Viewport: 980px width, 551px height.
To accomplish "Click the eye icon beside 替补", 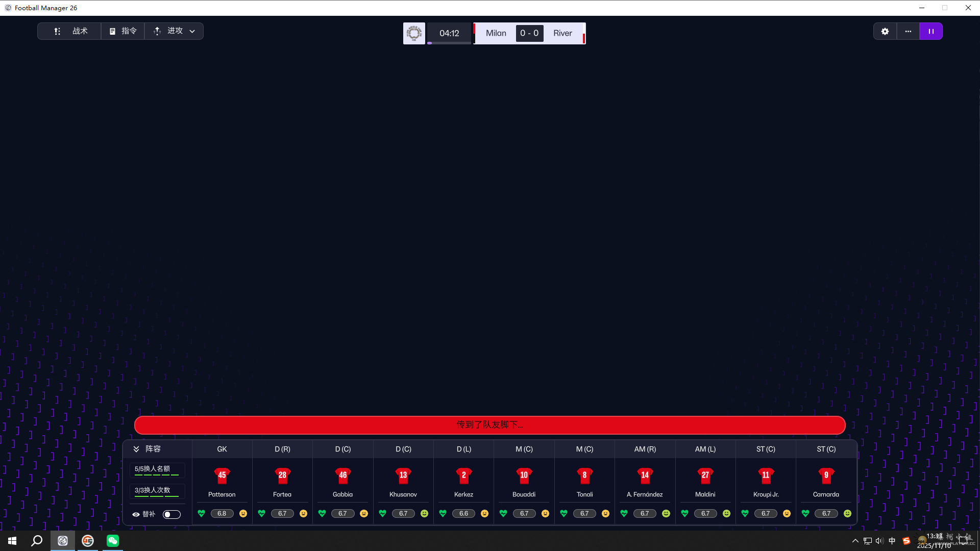I will point(136,514).
